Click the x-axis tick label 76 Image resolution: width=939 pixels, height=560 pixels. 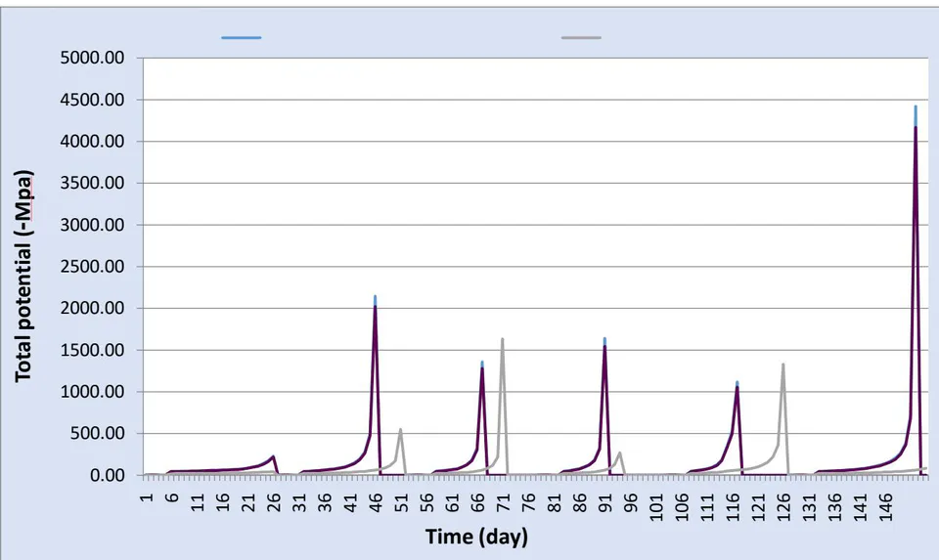tap(529, 502)
